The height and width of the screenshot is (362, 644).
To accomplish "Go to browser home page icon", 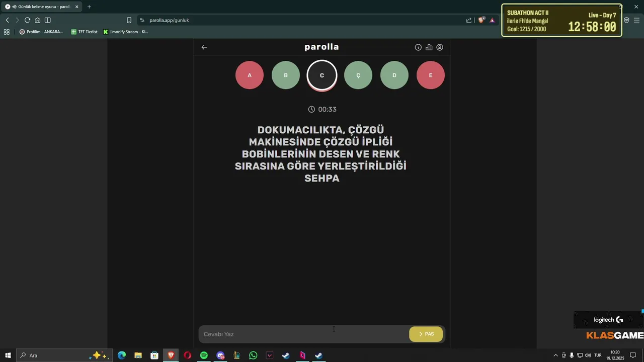I will click(x=37, y=20).
